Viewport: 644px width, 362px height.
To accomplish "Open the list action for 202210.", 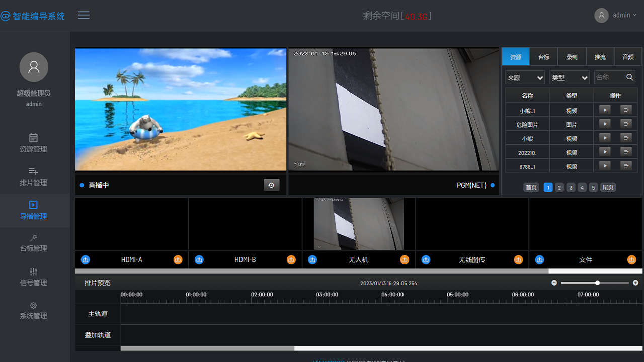I will (626, 151).
